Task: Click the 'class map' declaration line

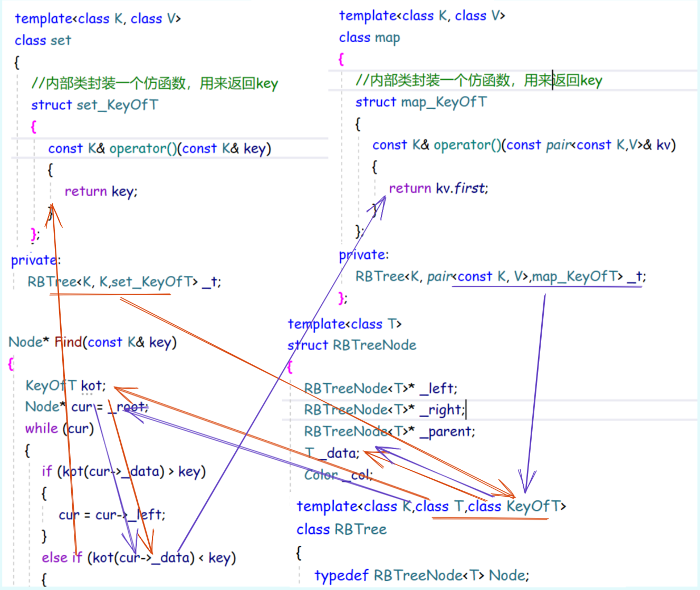Action: (x=369, y=38)
